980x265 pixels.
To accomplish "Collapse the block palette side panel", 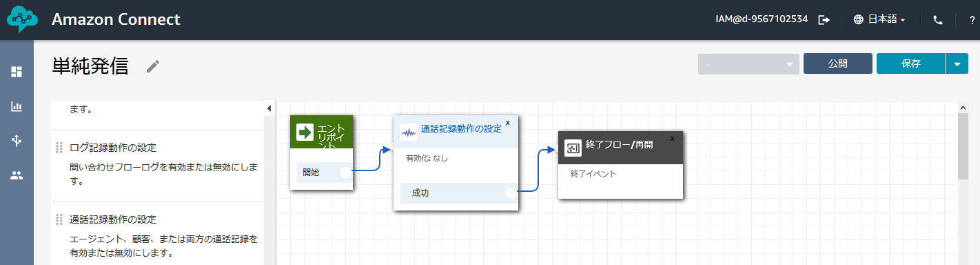I will (x=269, y=108).
